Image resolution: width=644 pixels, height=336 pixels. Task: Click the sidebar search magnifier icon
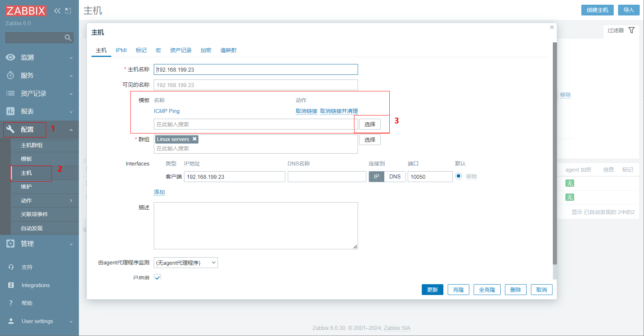(68, 38)
